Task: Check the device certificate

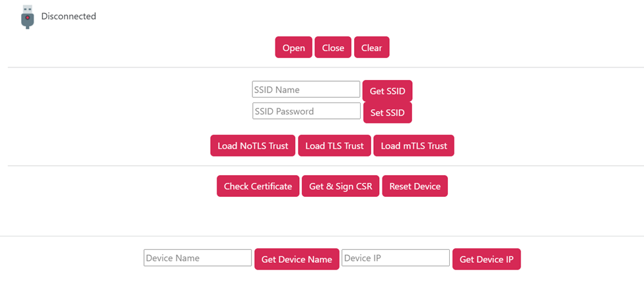Action: coord(258,186)
